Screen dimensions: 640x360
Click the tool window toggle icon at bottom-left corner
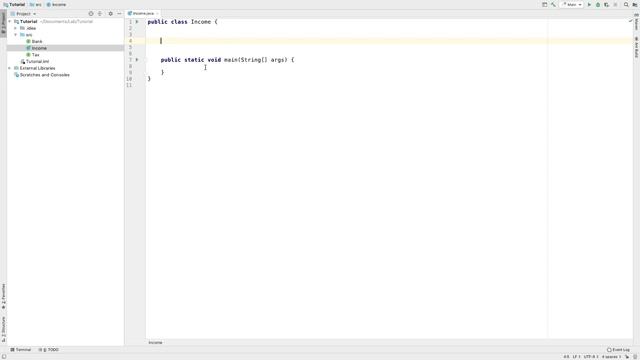tap(4, 356)
